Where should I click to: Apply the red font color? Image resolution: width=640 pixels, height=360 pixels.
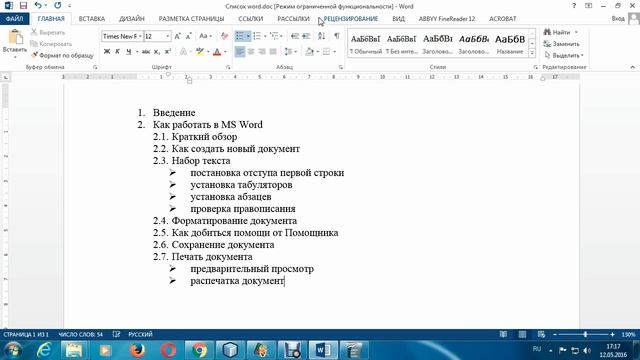click(217, 51)
